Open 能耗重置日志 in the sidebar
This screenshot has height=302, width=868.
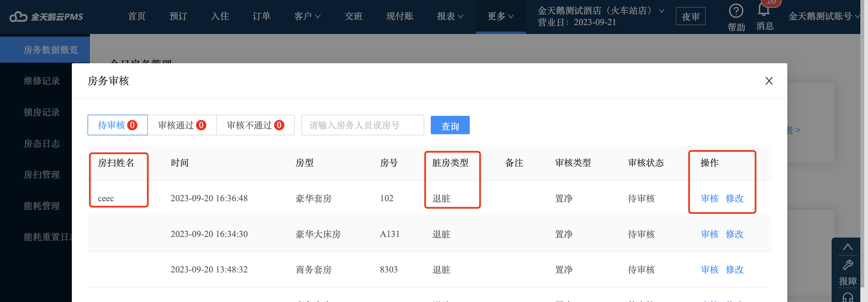48,237
